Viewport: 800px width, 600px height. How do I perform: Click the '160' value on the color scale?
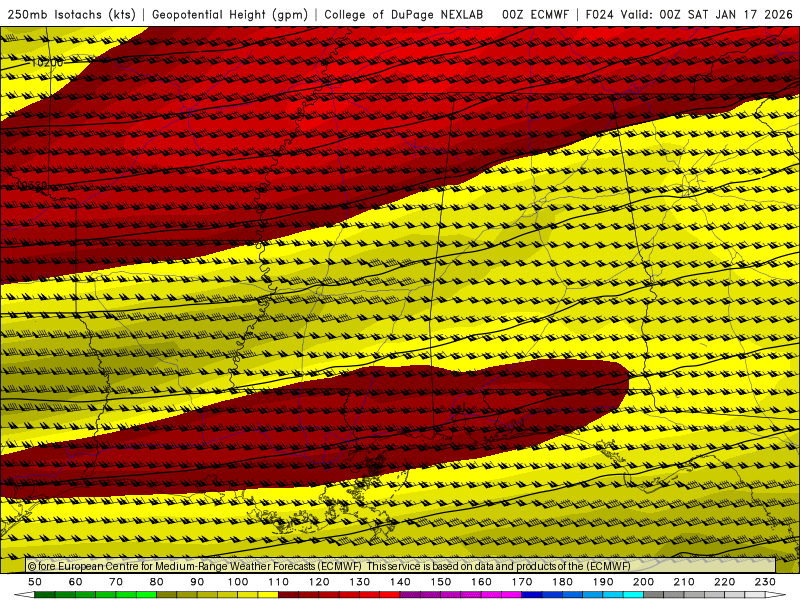point(481,582)
